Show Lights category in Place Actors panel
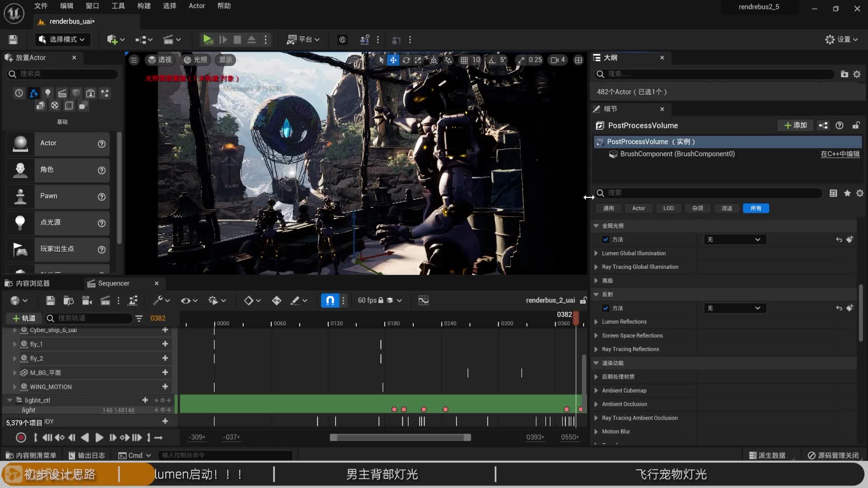Screen dimensions: 868x488 pos(47,93)
